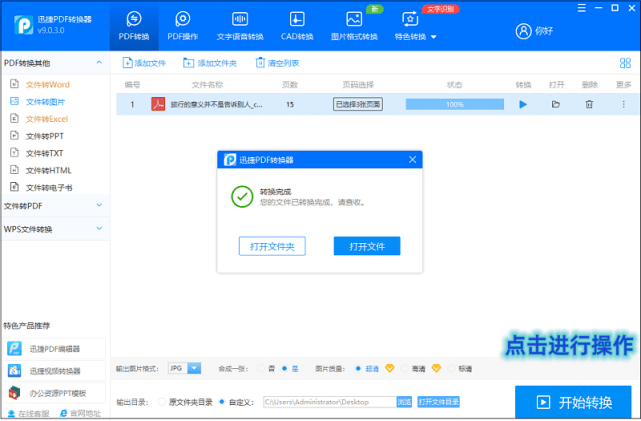Click the 打开文件 dialog button
This screenshot has width=641, height=421.
(367, 246)
